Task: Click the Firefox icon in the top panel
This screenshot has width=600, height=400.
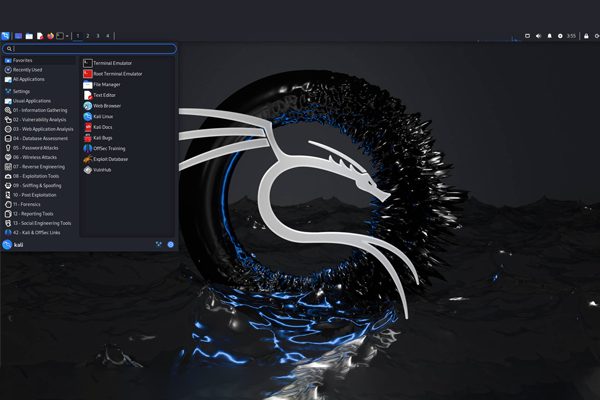Action: [x=49, y=36]
